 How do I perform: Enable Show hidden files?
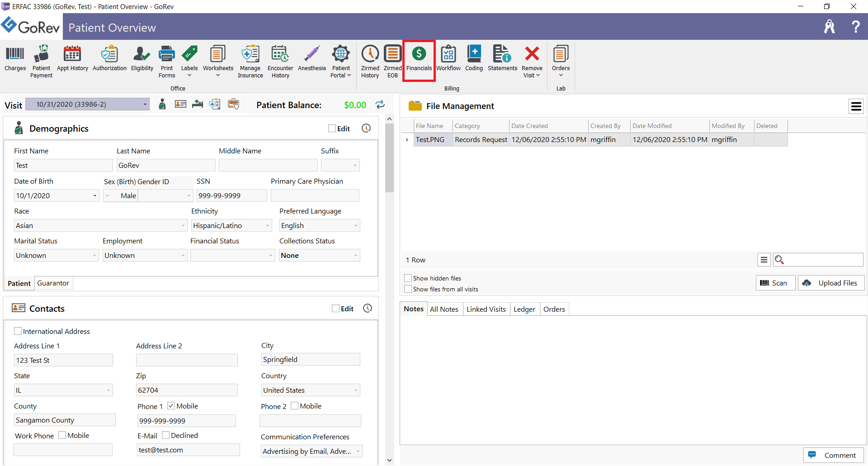point(408,278)
